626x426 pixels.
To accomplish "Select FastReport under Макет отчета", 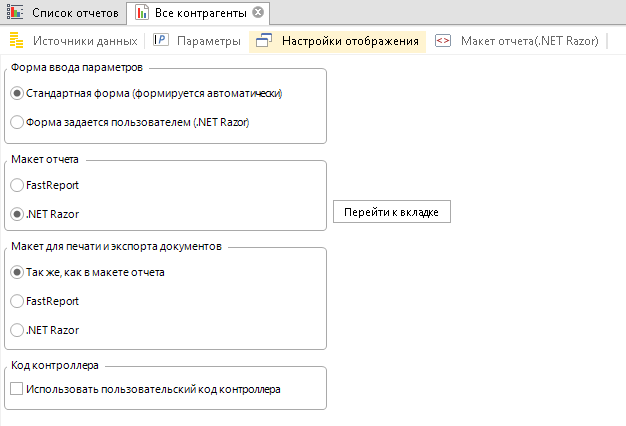I will pos(17,185).
